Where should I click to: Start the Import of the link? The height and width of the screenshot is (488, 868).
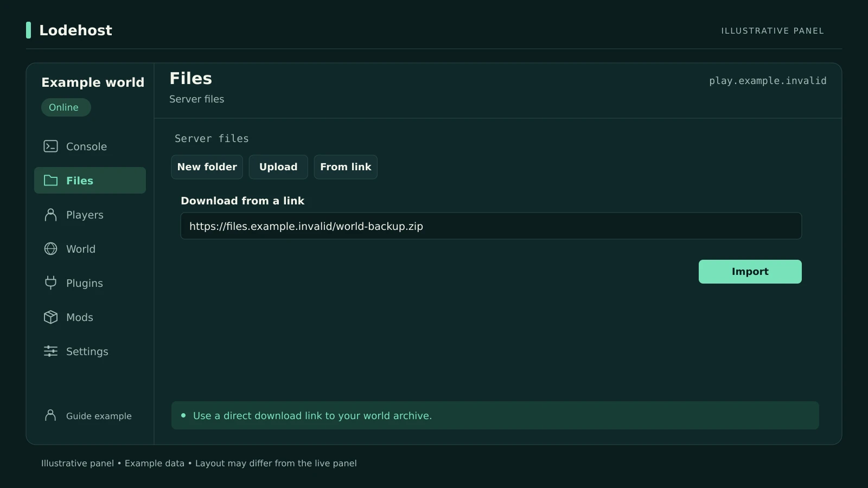pos(750,272)
